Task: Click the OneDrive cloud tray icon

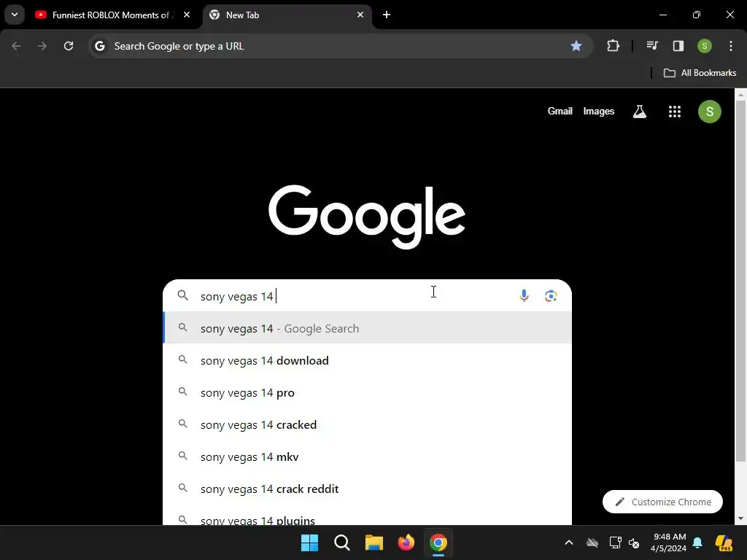Action: tap(592, 542)
